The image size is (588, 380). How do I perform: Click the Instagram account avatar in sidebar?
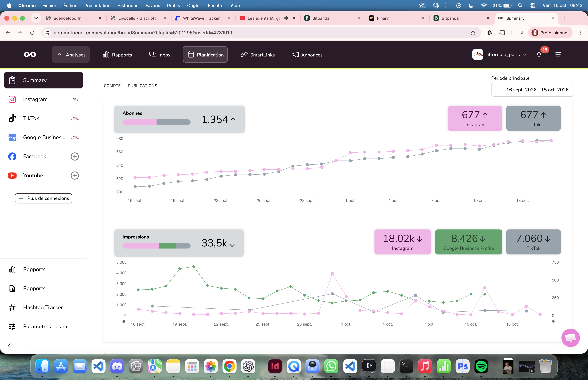pos(75,99)
